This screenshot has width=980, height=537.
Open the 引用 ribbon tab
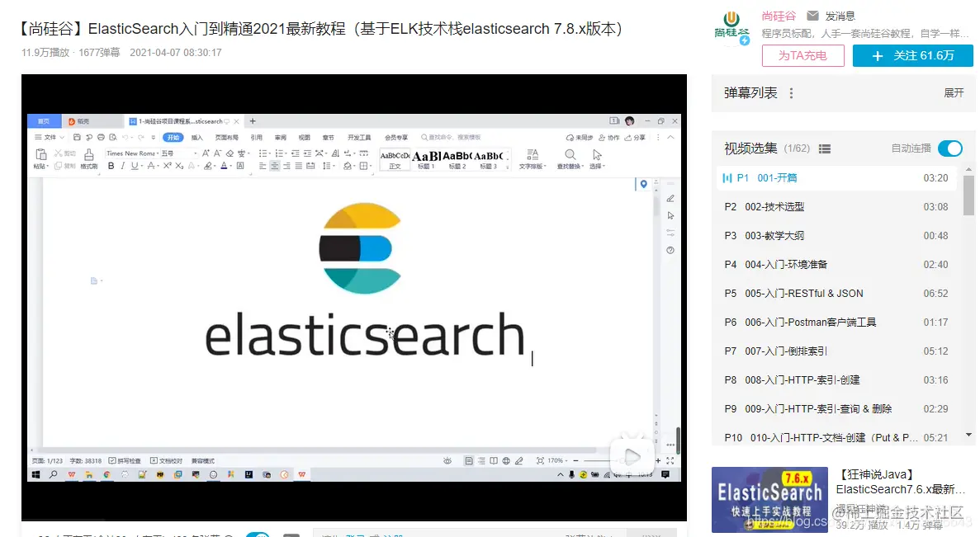(256, 138)
